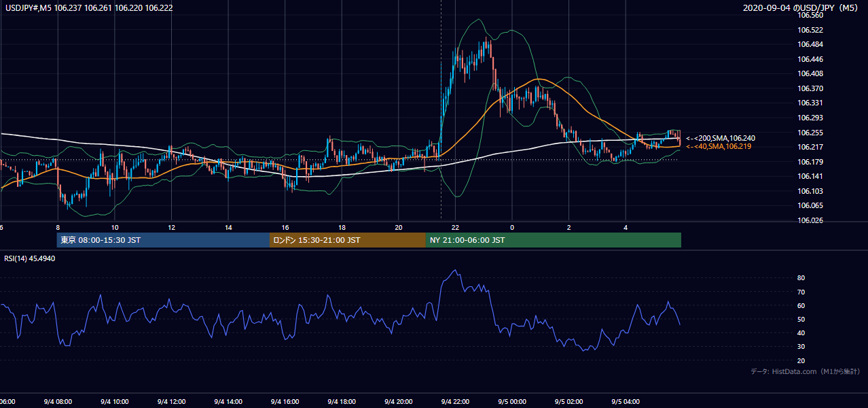Click hour tick 2 under price chart

[569, 227]
